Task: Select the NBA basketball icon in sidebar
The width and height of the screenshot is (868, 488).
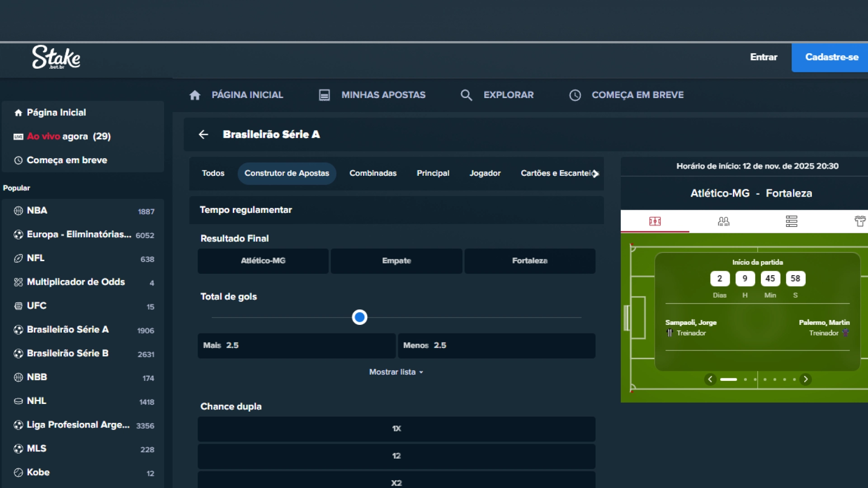Action: pyautogui.click(x=18, y=211)
